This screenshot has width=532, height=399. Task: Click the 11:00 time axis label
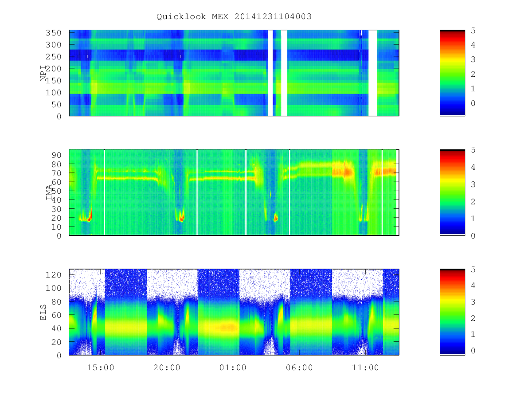tap(365, 368)
